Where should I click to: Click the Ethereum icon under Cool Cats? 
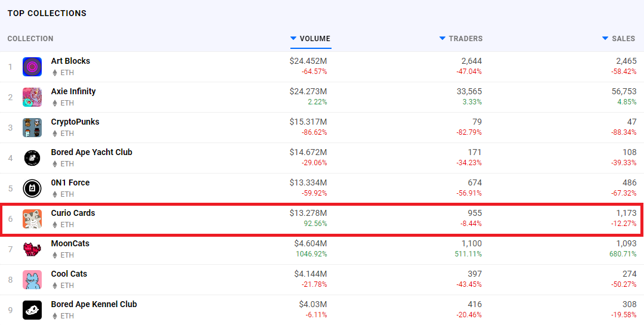point(54,286)
